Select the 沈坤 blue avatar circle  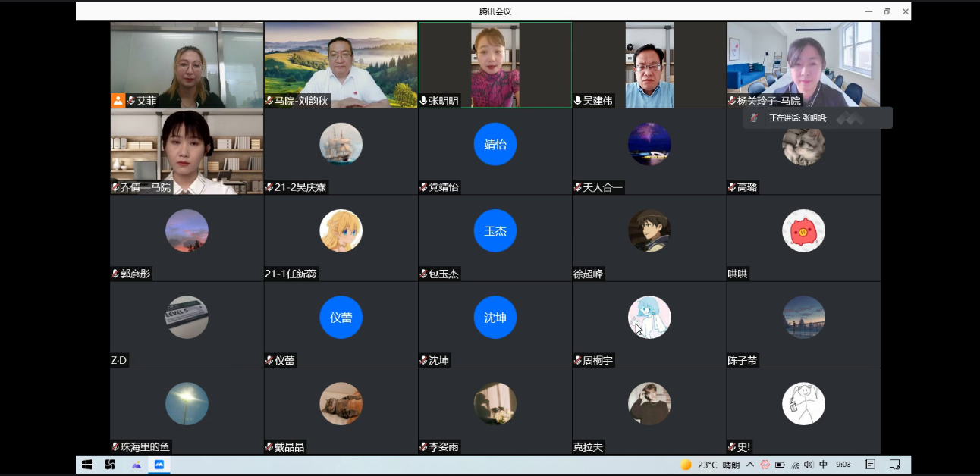(x=495, y=317)
